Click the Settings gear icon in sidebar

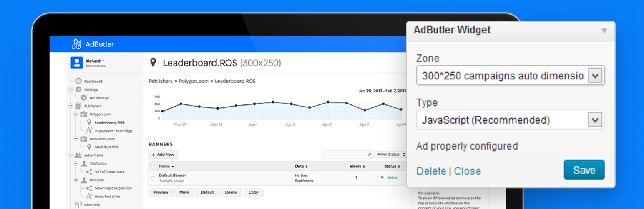[x=78, y=89]
